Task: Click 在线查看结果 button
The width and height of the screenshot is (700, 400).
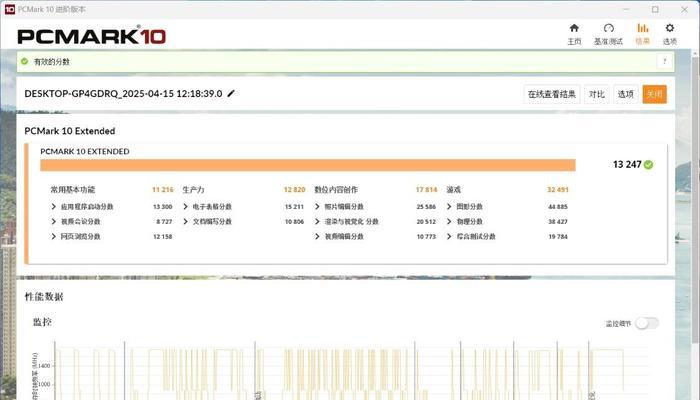Action: point(552,94)
